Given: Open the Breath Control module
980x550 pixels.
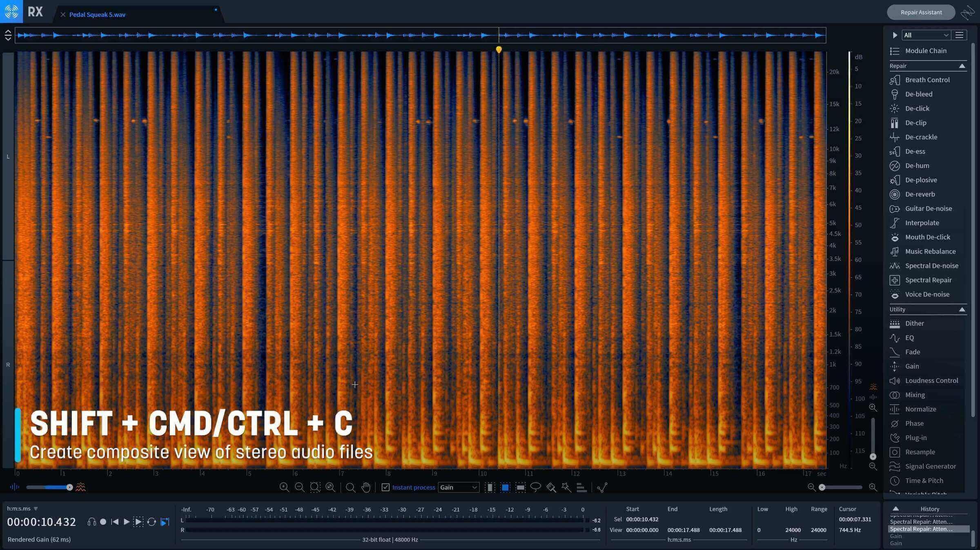Looking at the screenshot, I should [927, 80].
